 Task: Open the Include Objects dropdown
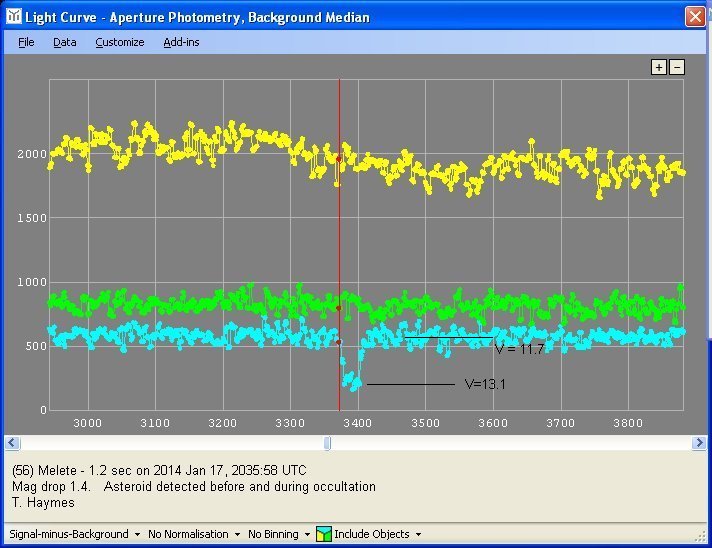click(377, 534)
